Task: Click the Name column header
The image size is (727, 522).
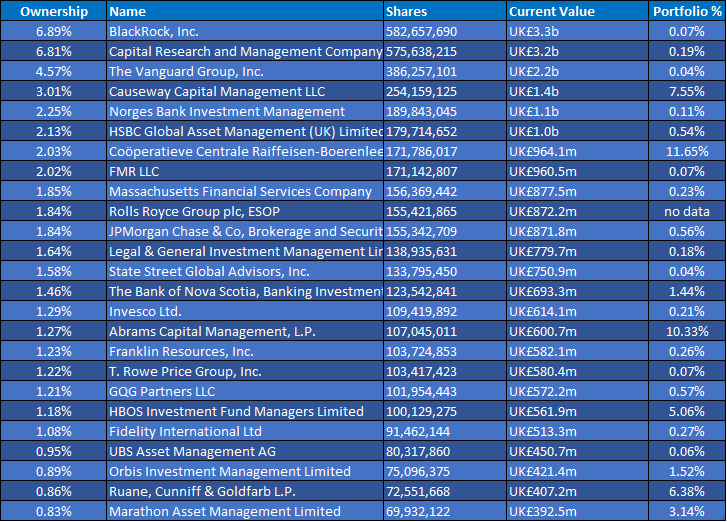Action: point(245,11)
